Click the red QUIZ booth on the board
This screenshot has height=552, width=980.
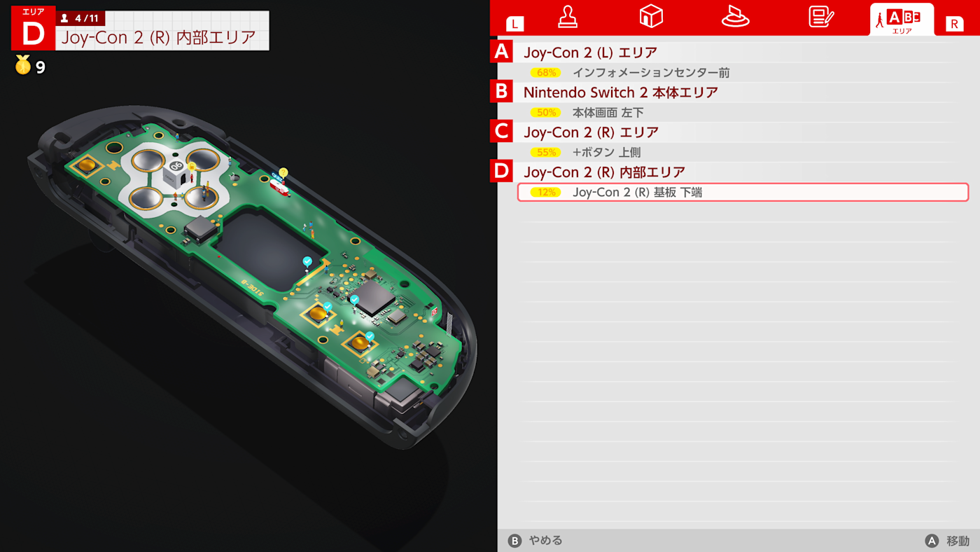click(x=279, y=187)
